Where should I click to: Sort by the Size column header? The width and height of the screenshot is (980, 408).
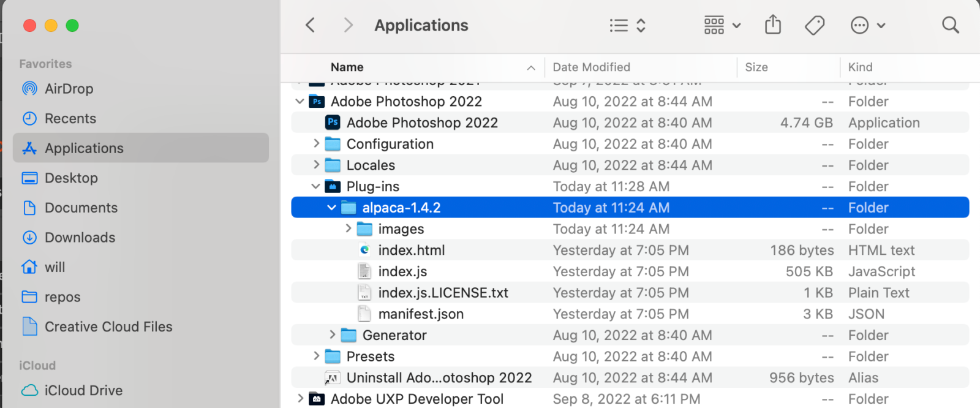(x=756, y=67)
